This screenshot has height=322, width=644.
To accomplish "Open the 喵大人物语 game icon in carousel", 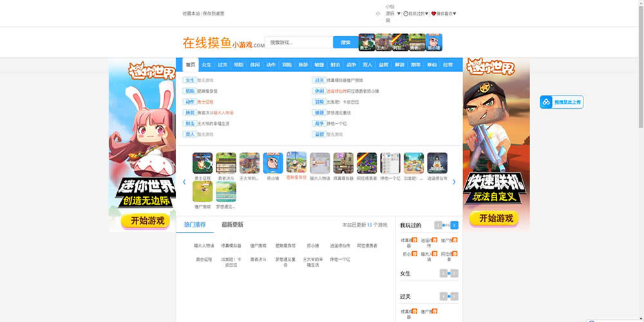I will tap(320, 163).
